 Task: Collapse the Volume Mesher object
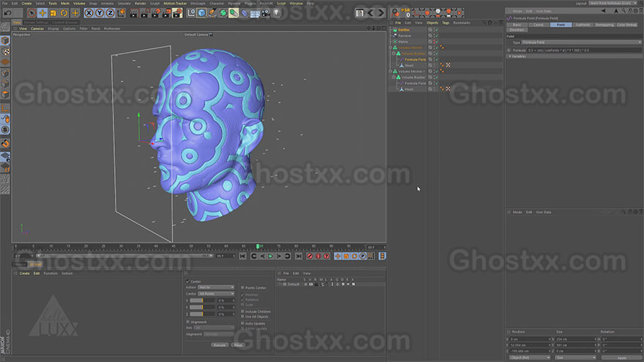(390, 48)
